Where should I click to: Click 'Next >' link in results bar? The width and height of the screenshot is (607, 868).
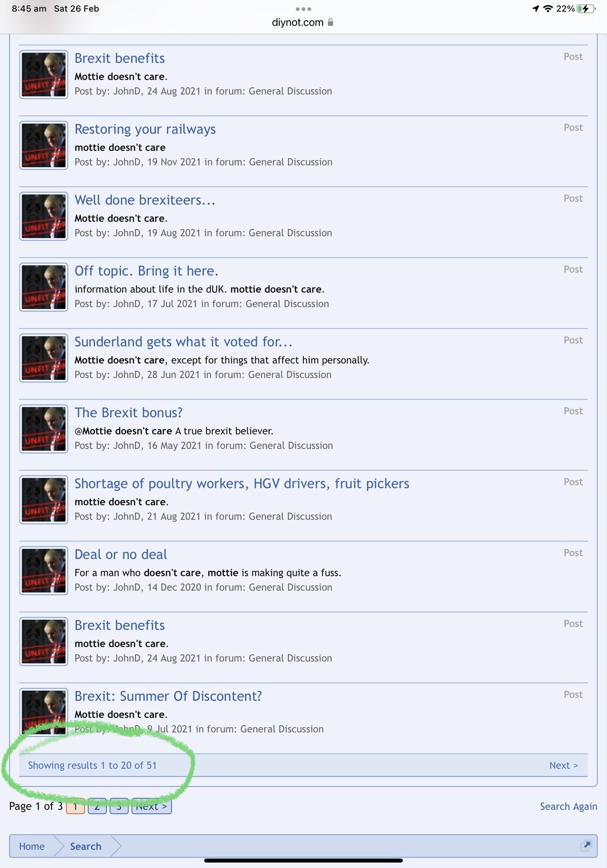(564, 765)
